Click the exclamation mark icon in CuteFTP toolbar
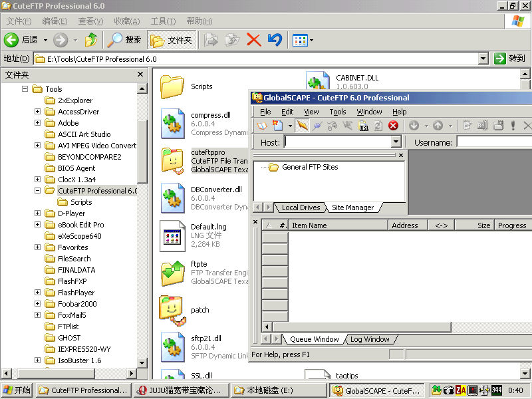Image resolution: width=532 pixels, height=399 pixels. click(x=513, y=126)
